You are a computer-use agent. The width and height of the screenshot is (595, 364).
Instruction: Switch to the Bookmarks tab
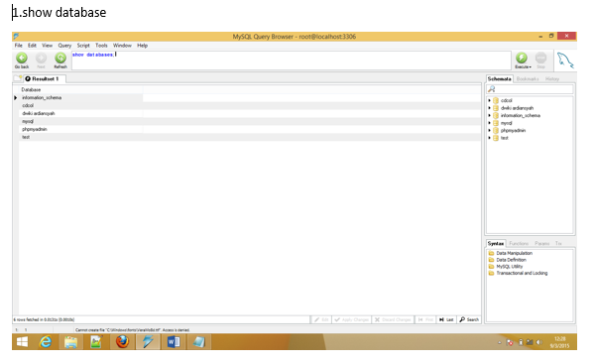(x=528, y=79)
